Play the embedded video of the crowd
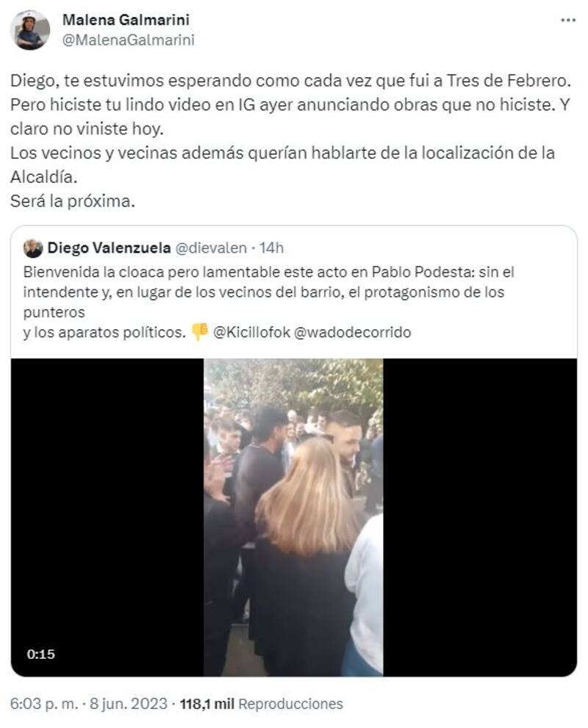This screenshot has height=728, width=588. 293,517
